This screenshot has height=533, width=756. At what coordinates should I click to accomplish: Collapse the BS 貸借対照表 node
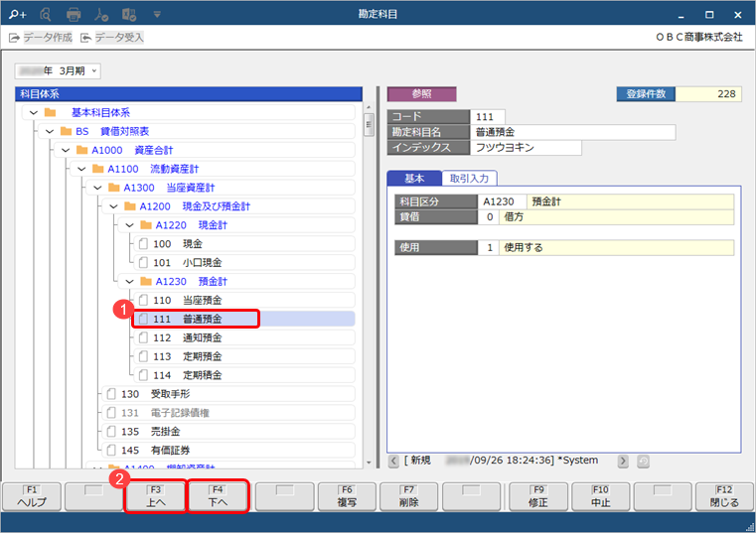click(x=50, y=132)
